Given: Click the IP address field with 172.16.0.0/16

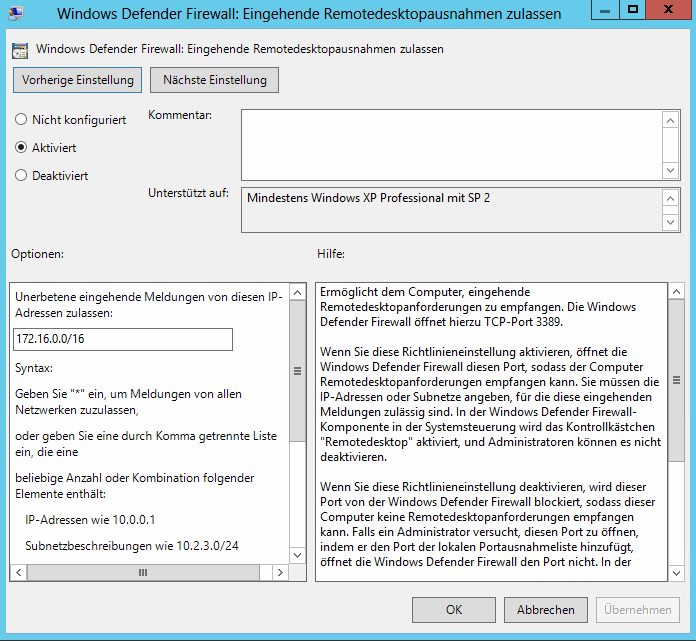Looking at the screenshot, I should [x=123, y=340].
